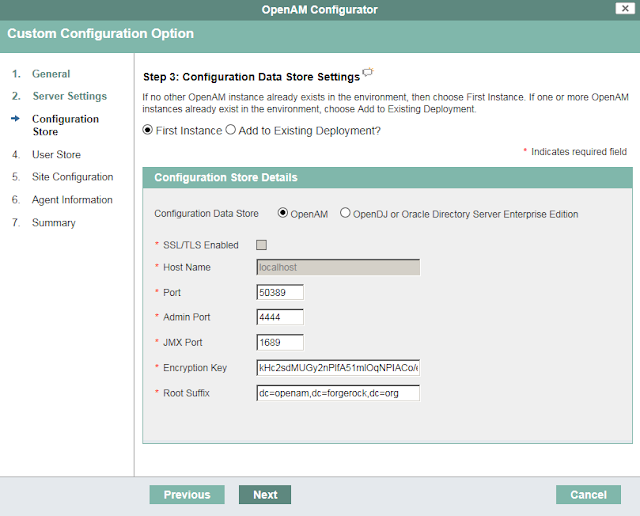Go to the Summary step
640x516 pixels.
coord(53,223)
